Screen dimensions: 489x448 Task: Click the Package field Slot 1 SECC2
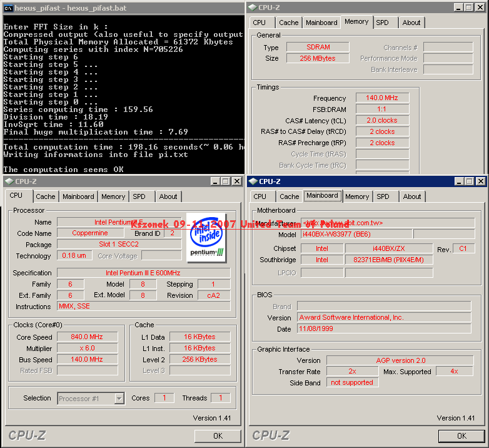click(119, 244)
